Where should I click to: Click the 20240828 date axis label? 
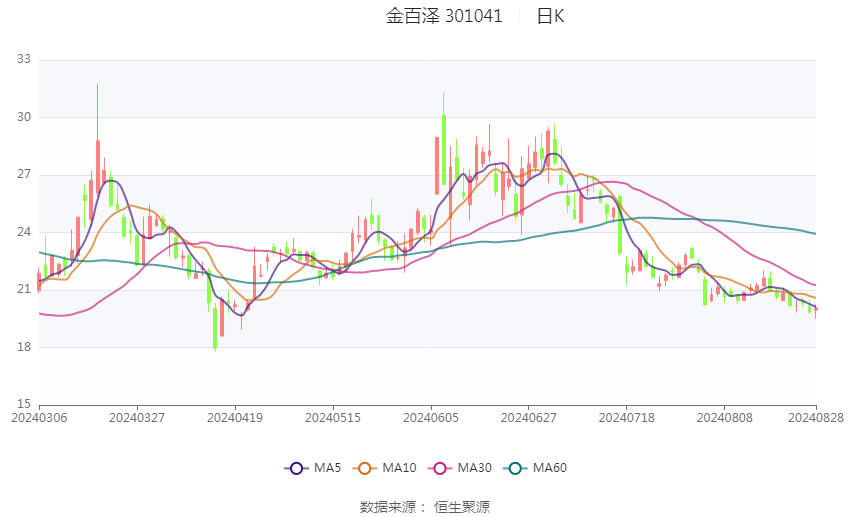(x=816, y=418)
